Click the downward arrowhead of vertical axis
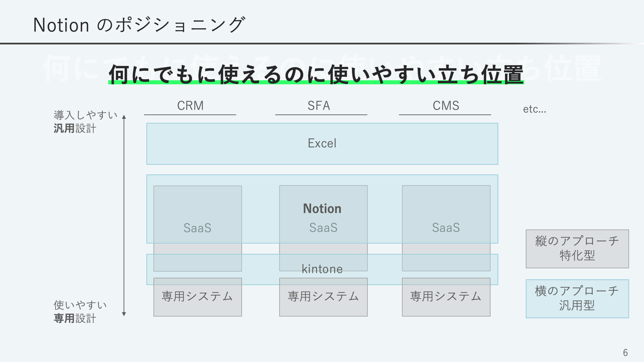Viewport: 644px width, 362px height. 124,314
